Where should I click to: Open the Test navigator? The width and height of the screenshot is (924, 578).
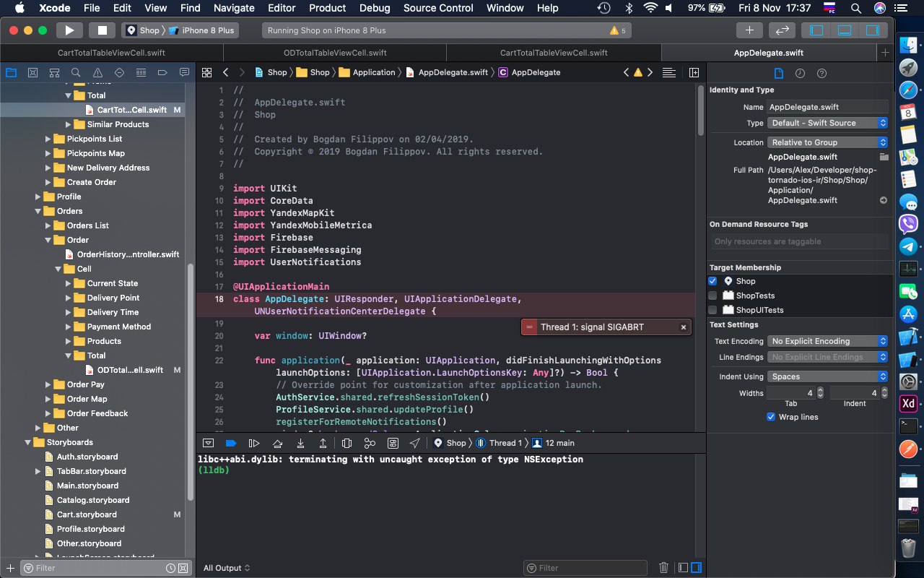click(x=119, y=72)
